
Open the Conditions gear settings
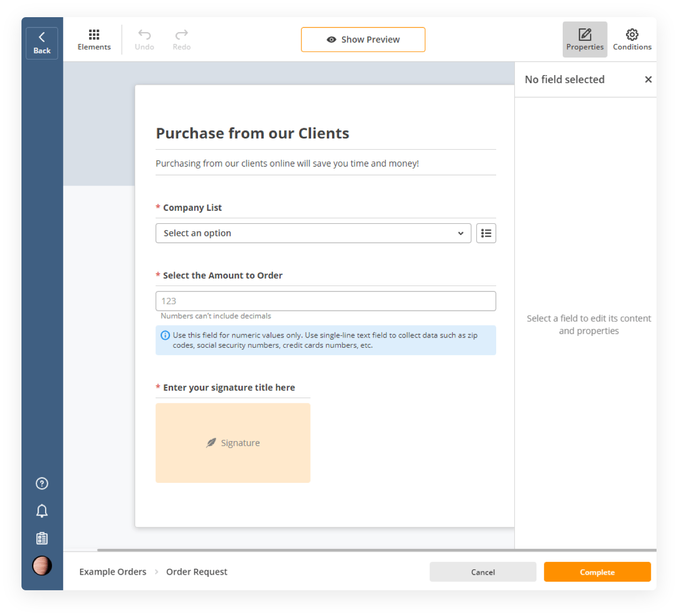pyautogui.click(x=632, y=40)
